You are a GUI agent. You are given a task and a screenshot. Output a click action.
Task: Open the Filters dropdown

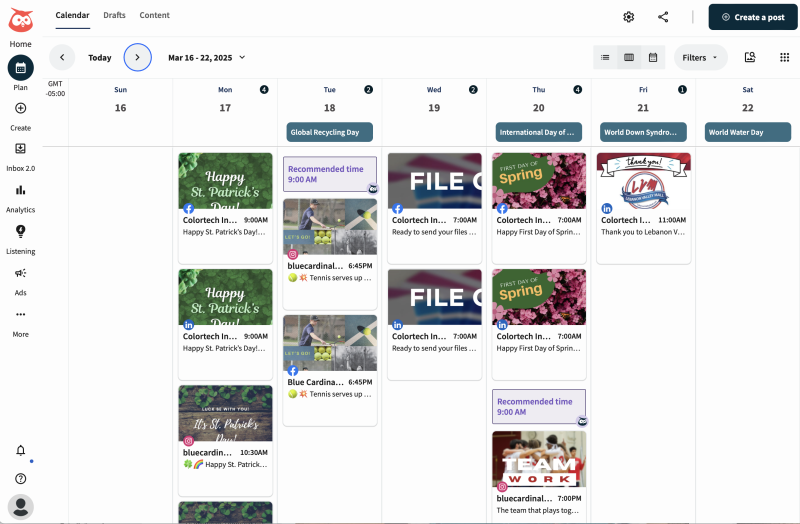point(701,58)
